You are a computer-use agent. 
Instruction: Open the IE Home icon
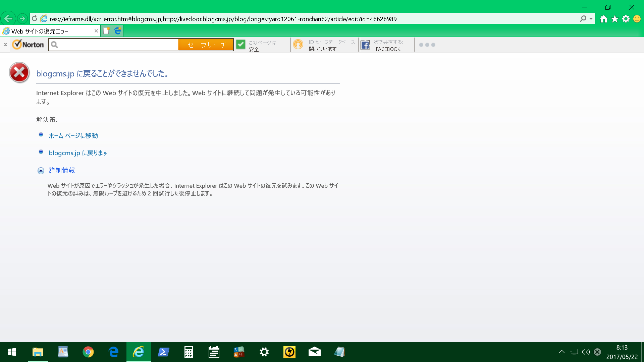pos(603,19)
